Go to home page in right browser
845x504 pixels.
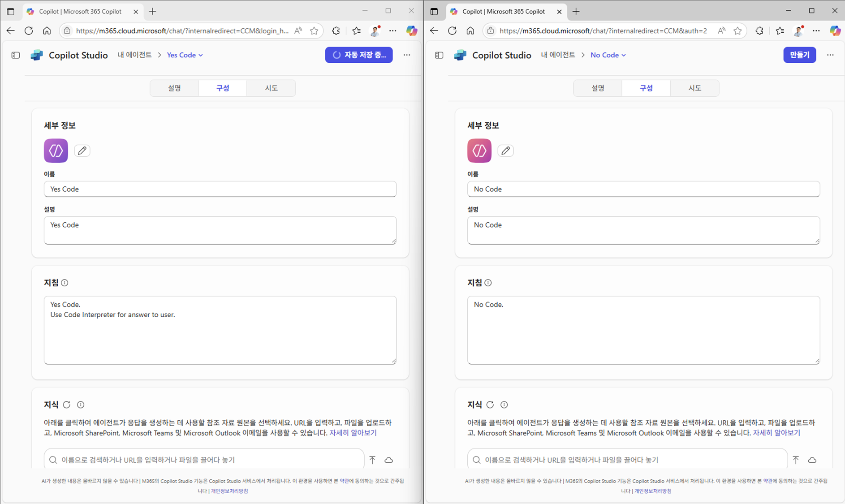point(470,30)
